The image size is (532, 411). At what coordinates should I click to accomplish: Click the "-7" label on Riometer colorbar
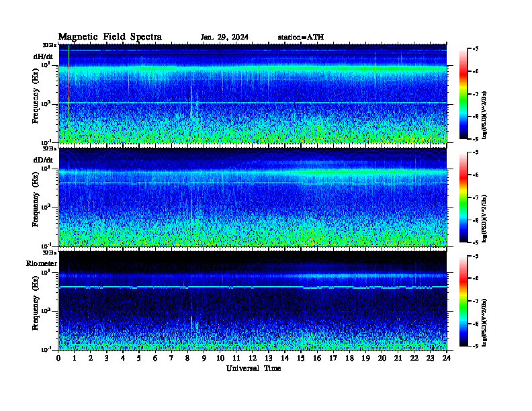[476, 301]
